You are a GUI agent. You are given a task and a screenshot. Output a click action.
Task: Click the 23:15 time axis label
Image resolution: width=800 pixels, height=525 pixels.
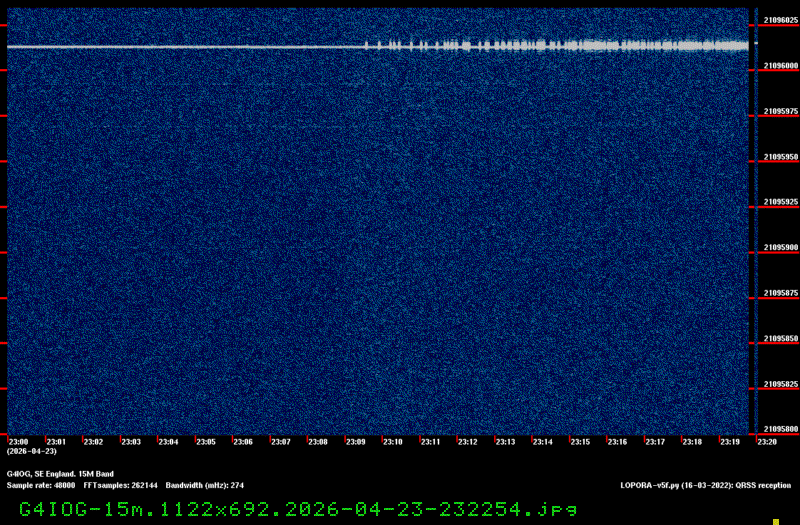(580, 442)
